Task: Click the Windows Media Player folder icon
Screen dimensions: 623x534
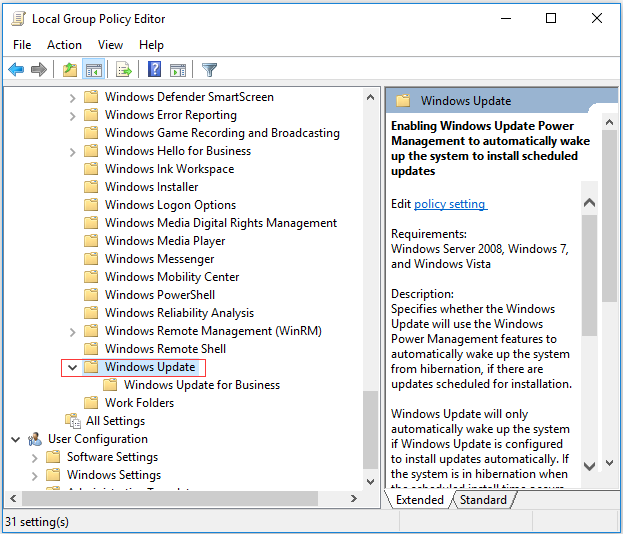Action: click(x=91, y=241)
